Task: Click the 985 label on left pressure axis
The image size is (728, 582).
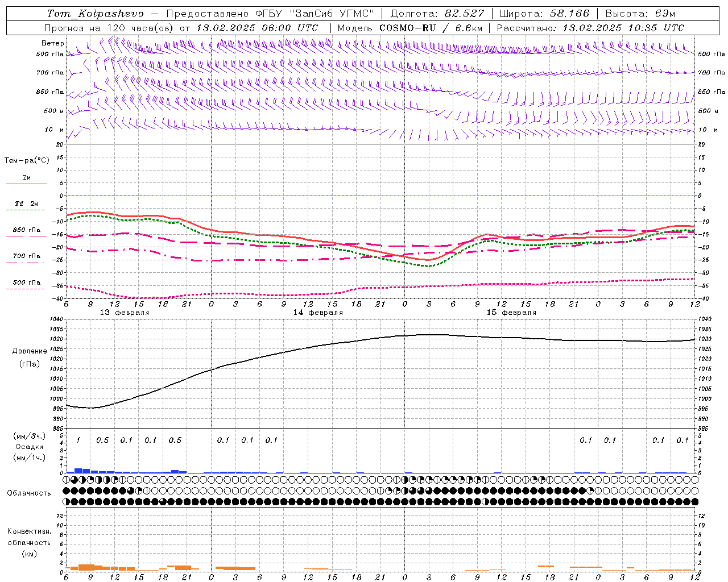Action: pyautogui.click(x=57, y=429)
